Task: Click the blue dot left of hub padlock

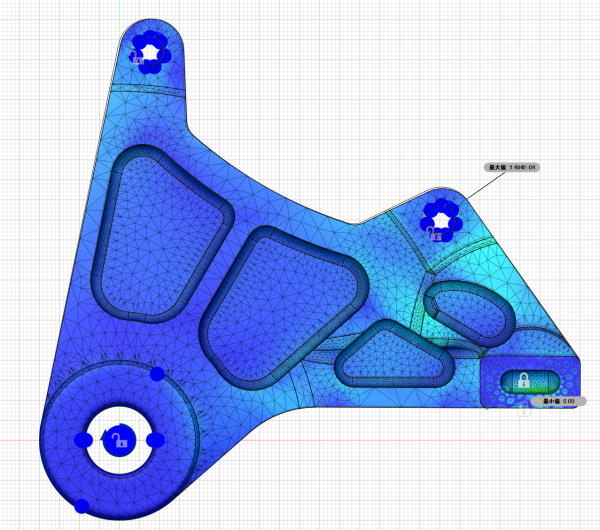Action: [84, 440]
